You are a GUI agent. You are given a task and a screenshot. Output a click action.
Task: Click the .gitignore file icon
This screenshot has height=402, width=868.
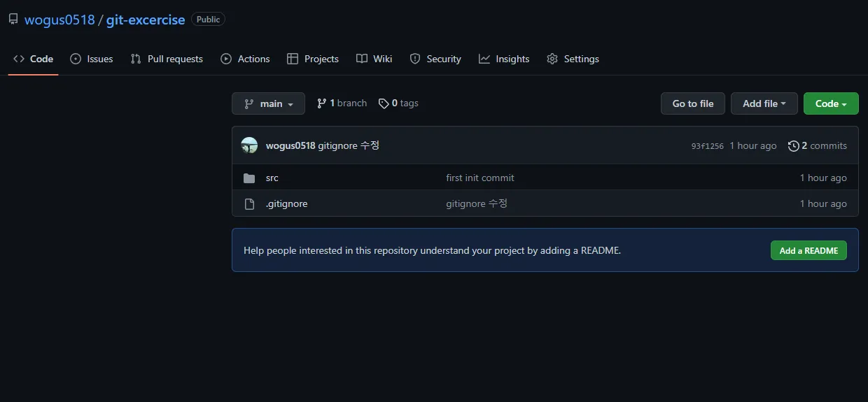(249, 204)
